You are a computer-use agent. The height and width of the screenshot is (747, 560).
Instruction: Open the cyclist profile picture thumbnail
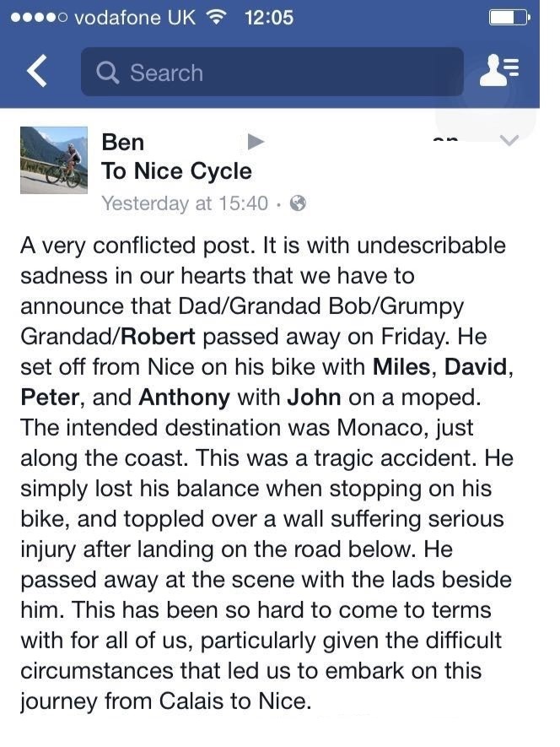point(54,160)
